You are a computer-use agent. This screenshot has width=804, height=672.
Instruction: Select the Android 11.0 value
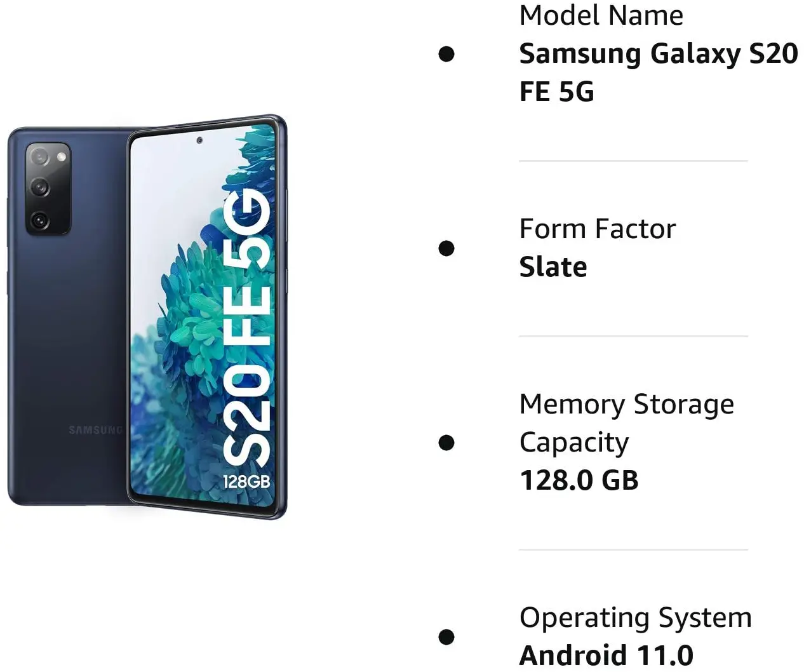[x=606, y=655]
